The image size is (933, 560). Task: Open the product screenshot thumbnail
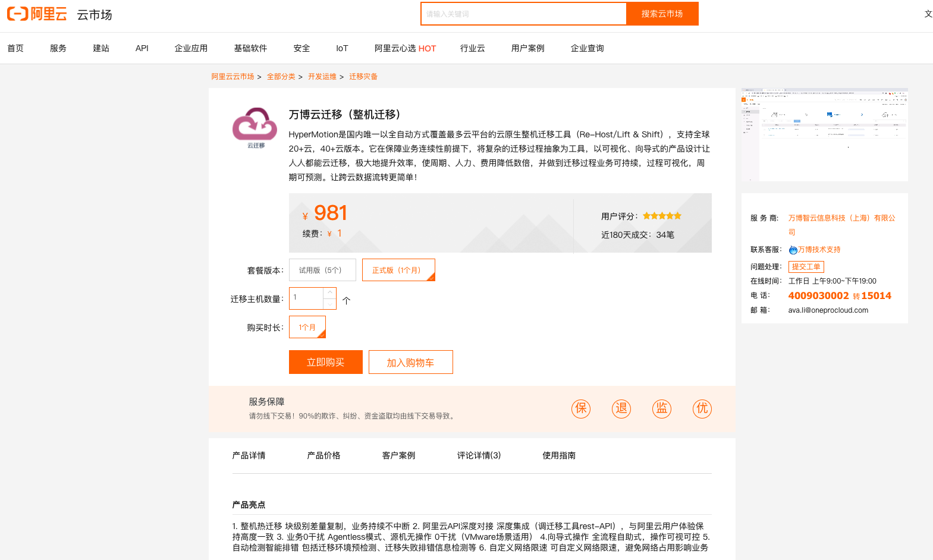click(825, 135)
